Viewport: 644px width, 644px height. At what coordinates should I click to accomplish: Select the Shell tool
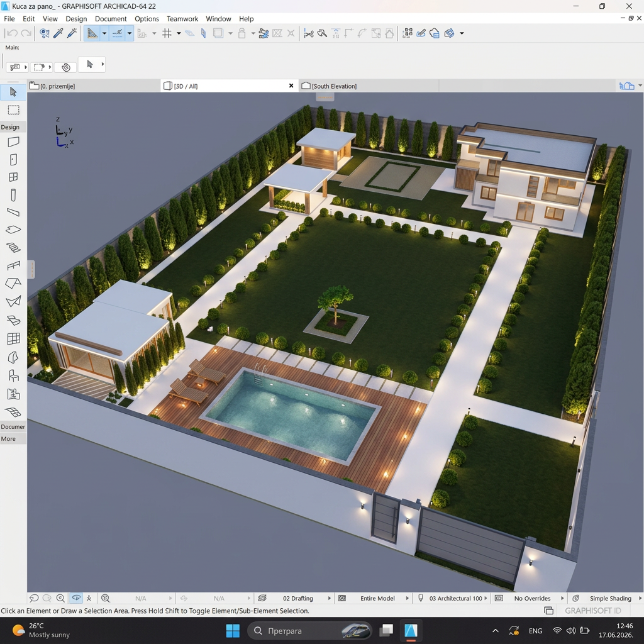pyautogui.click(x=13, y=301)
